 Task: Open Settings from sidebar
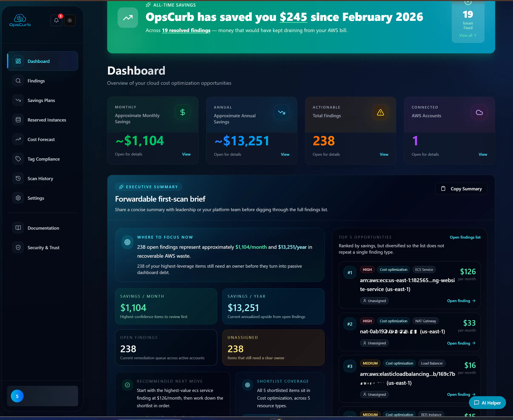click(43, 198)
